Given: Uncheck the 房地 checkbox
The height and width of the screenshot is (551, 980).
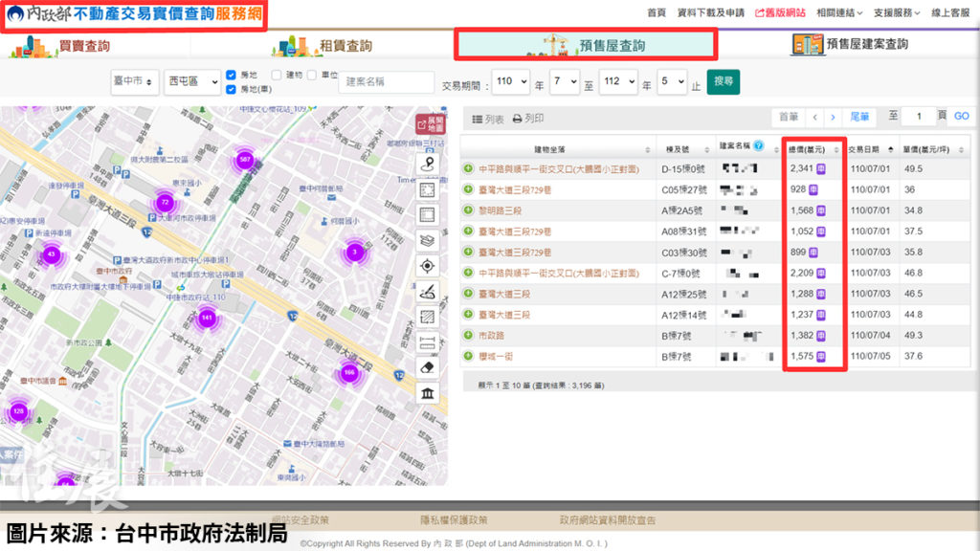Looking at the screenshot, I should pos(231,75).
